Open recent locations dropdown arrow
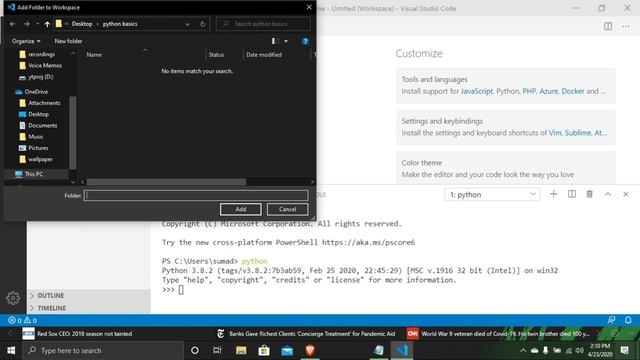Image resolution: width=640 pixels, height=360 pixels. click(x=38, y=24)
